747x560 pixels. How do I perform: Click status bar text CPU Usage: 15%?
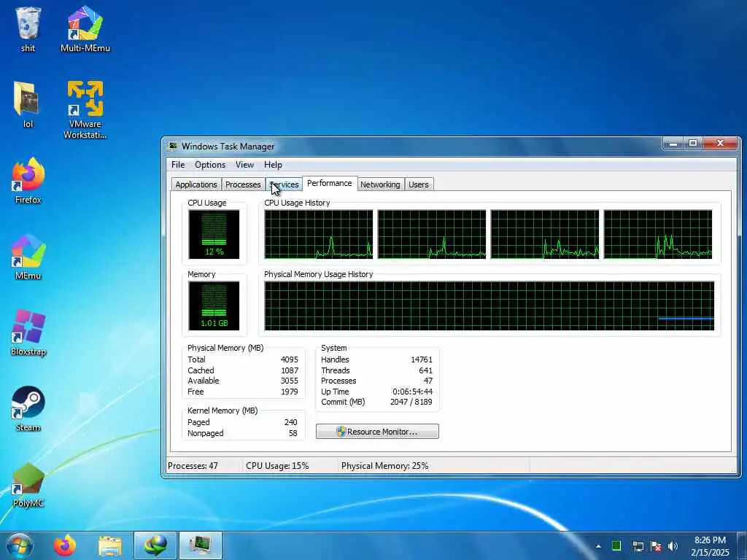[x=277, y=466]
